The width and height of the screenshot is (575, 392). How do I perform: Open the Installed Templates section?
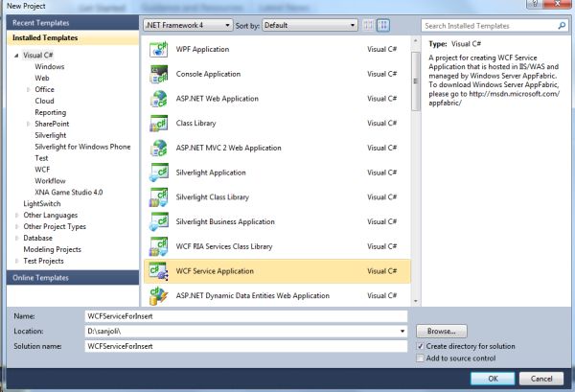point(73,37)
